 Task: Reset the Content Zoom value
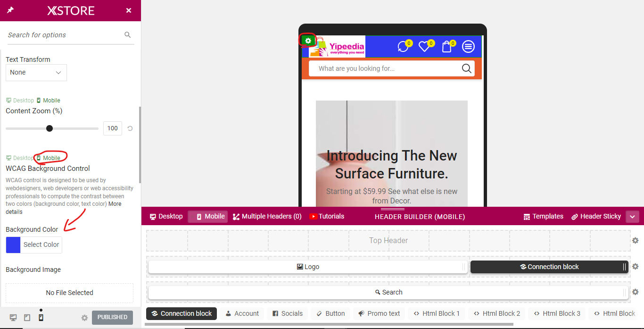tap(130, 128)
